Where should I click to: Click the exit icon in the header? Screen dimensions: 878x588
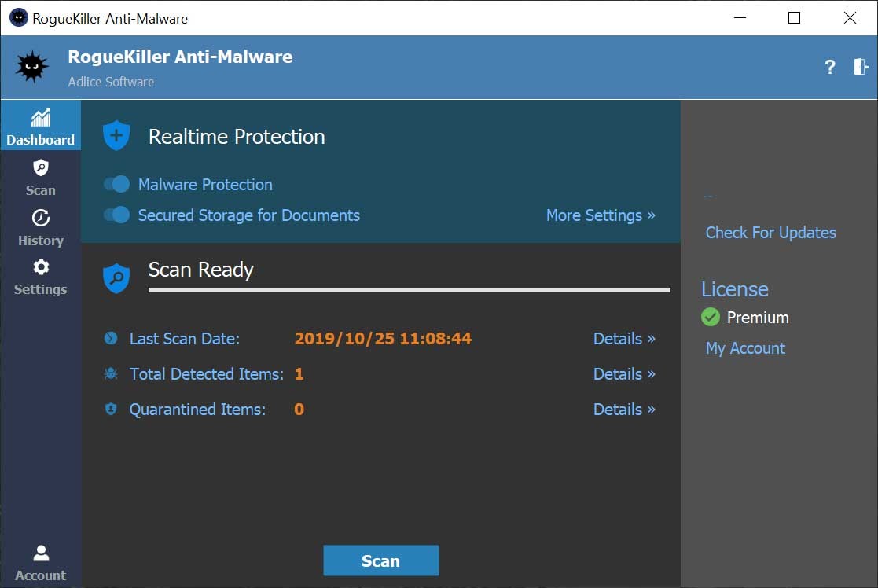[x=858, y=68]
